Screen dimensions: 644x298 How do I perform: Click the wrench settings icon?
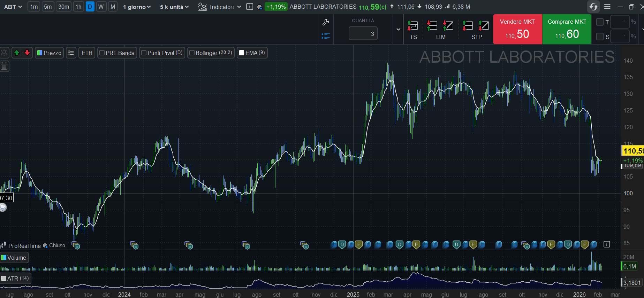(x=326, y=23)
